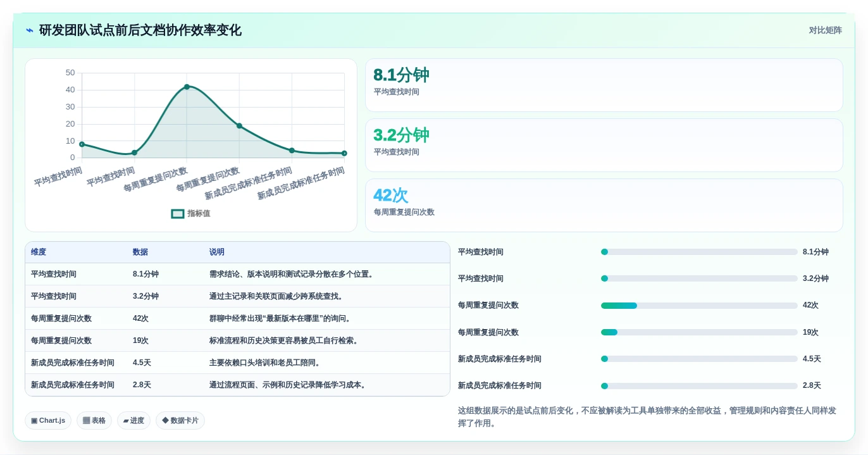
Task: Click the 3.2分钟 value in the table
Action: [146, 296]
